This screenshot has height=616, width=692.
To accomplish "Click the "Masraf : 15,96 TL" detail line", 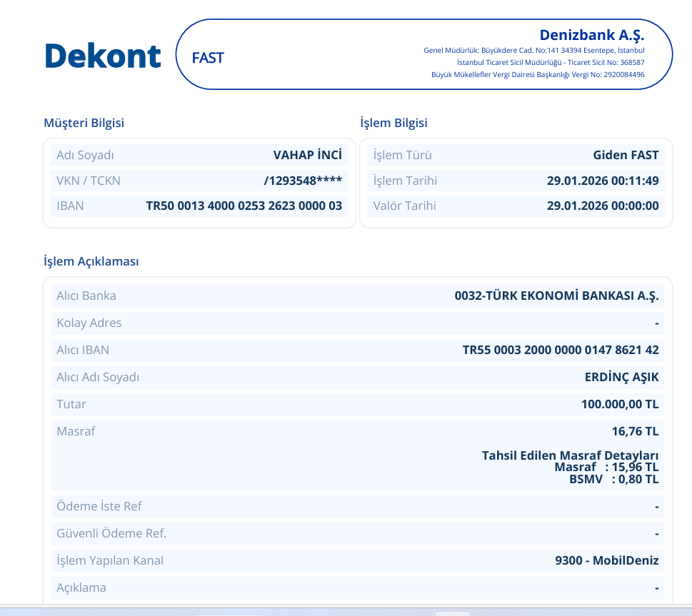I will pos(606,468).
